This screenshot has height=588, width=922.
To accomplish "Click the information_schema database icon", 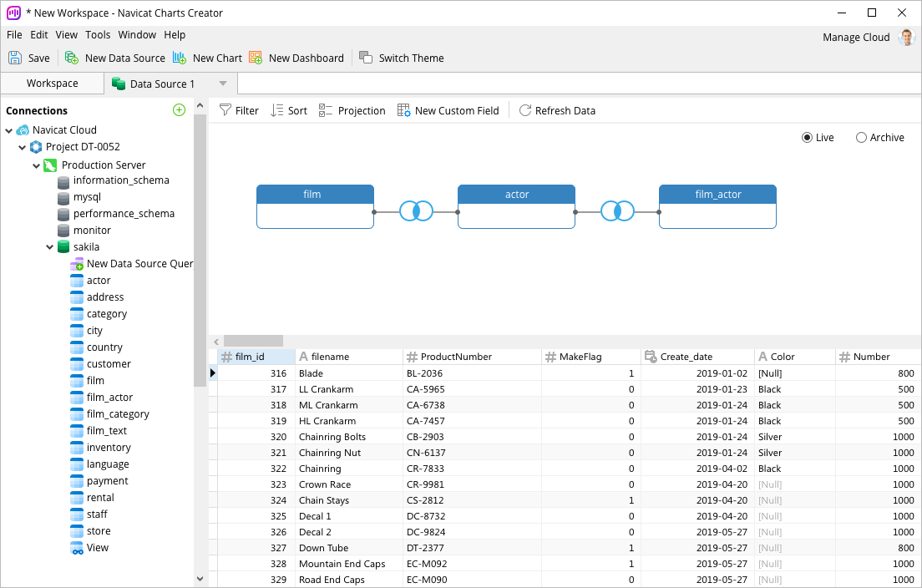I will (x=63, y=181).
